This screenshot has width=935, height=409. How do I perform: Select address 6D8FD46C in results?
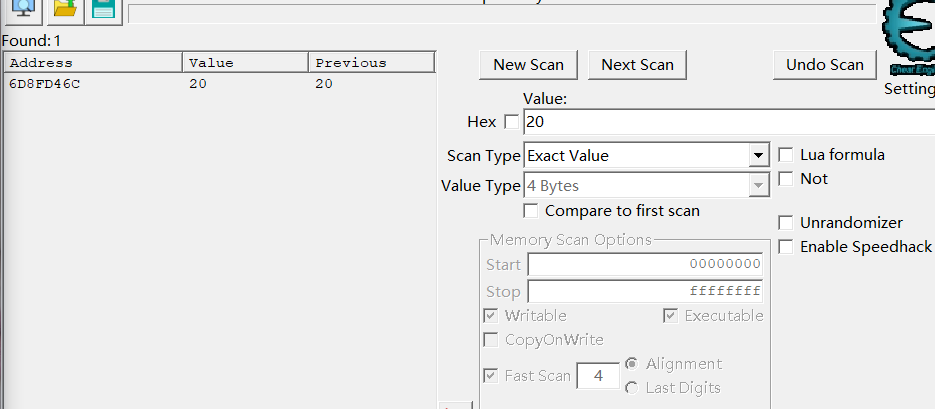pos(45,84)
